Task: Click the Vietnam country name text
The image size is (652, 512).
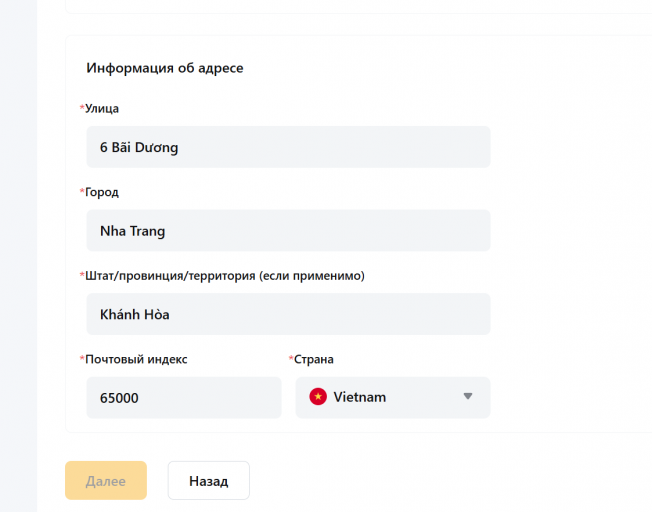Action: [x=360, y=397]
